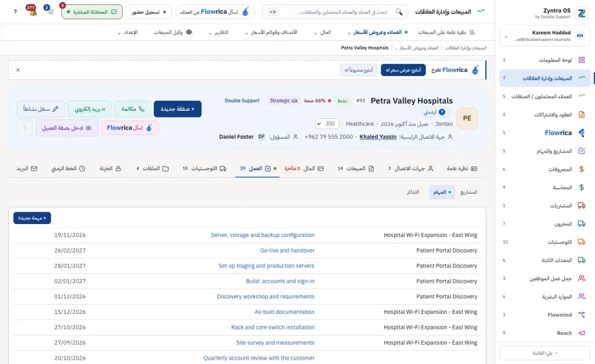Viewport: 595px width, 364px height.
Task: Open العملاء المحتملون / الصفقات in the sidebar
Action: 545,97
